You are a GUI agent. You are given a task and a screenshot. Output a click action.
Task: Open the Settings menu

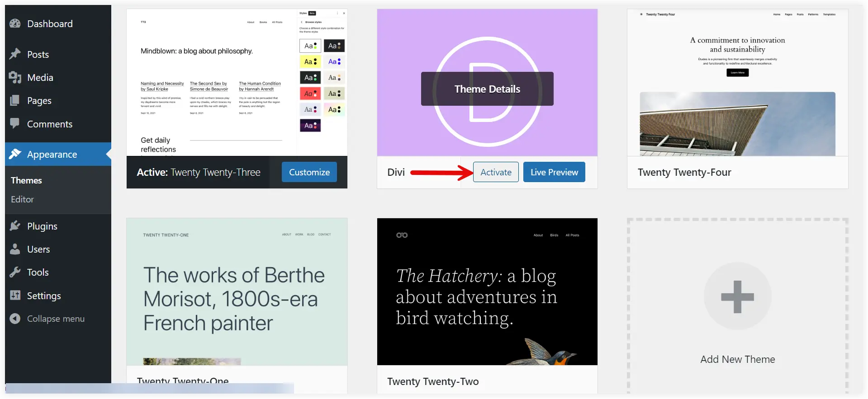(x=58, y=296)
